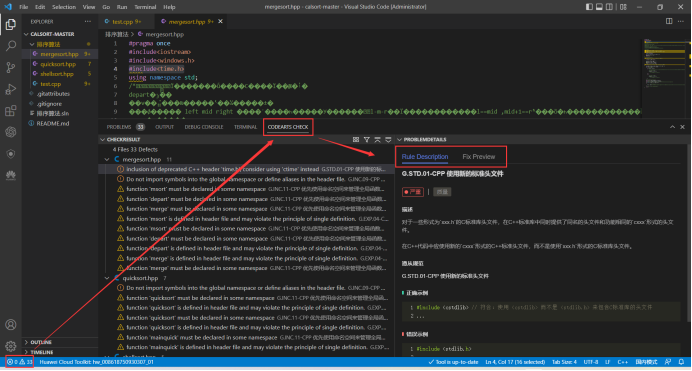Switch to the PROBLEMS panel tab
This screenshot has width=692, height=371.
click(x=126, y=127)
